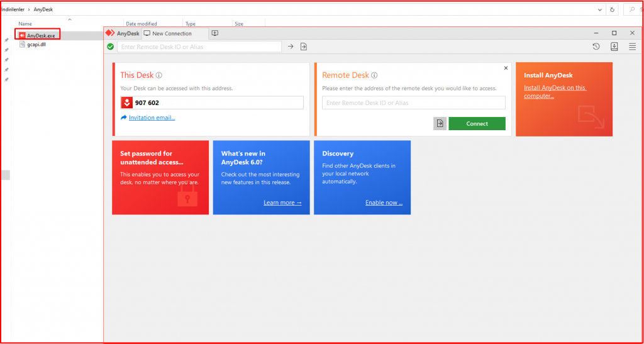644x344 pixels.
Task: Open the address book icon in the toolbar
Action: [x=614, y=47]
